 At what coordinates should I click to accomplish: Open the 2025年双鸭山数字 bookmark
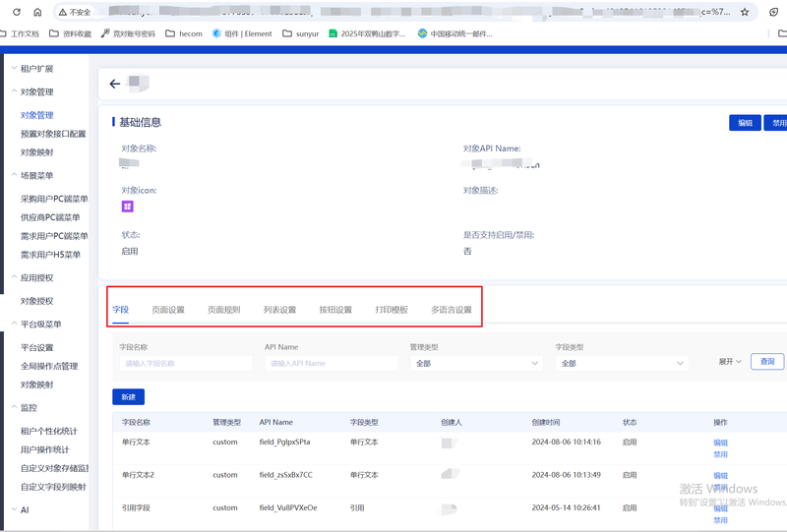click(x=367, y=33)
